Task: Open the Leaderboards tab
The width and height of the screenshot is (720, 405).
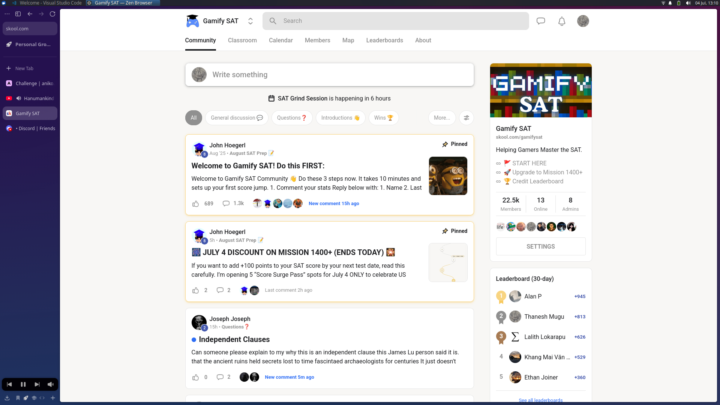Action: [x=384, y=40]
